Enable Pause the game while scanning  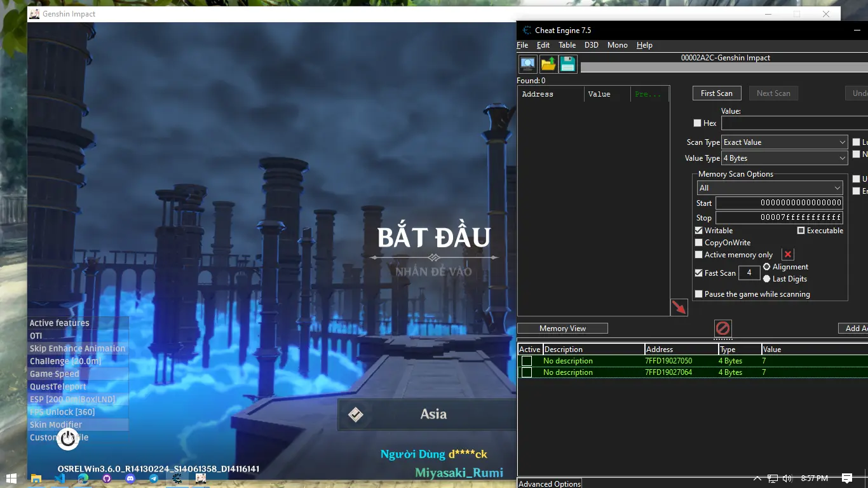(x=699, y=294)
